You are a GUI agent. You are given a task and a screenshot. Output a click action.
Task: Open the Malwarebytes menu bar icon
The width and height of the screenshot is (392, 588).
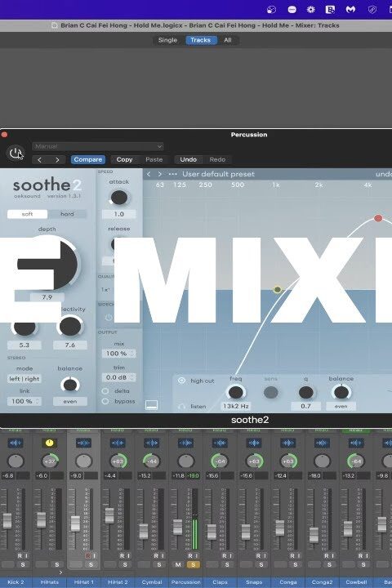[x=350, y=9]
